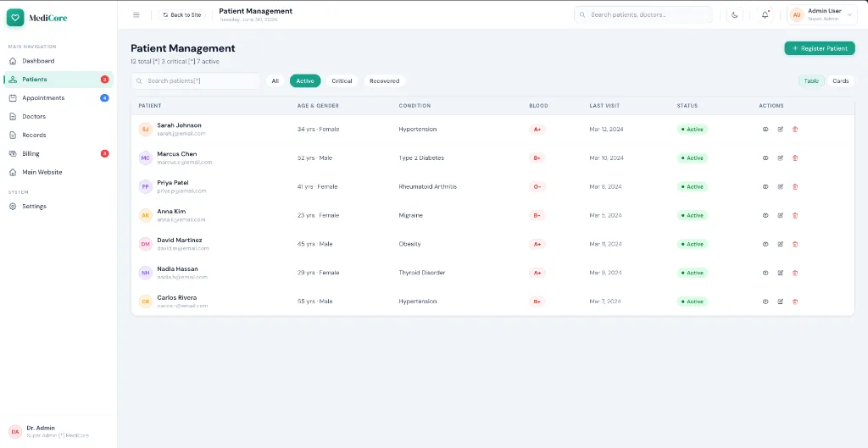Image resolution: width=868 pixels, height=448 pixels.
Task: Open Records in the sidebar
Action: (x=58, y=135)
